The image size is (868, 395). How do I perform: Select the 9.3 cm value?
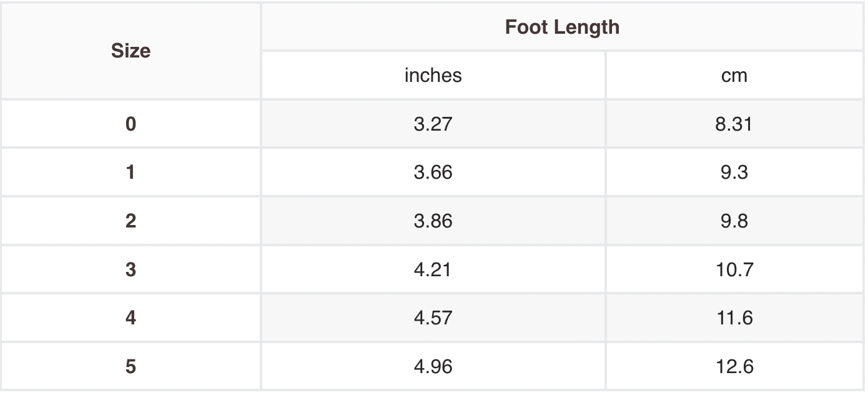coord(734,172)
